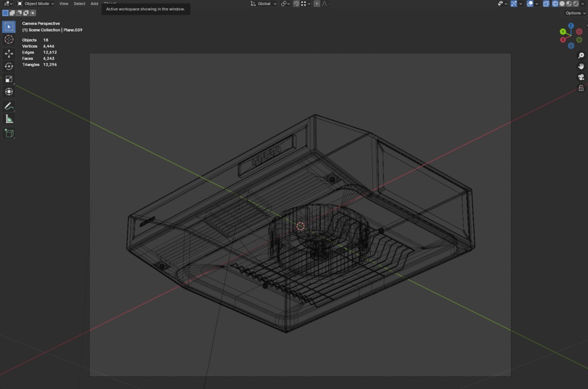The height and width of the screenshot is (389, 588).
Task: Set selection mode to extend
Action: click(x=13, y=13)
